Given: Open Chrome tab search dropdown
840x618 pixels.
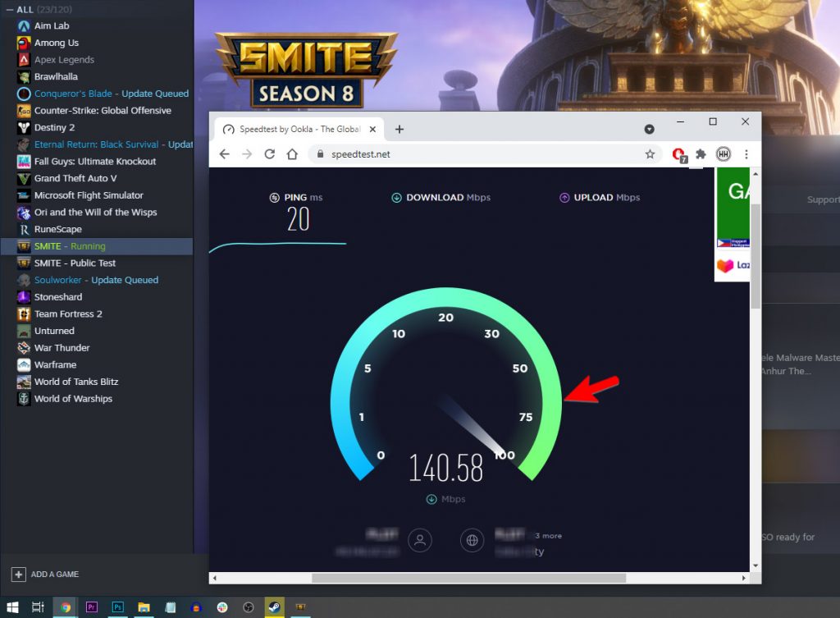Looking at the screenshot, I should 650,129.
